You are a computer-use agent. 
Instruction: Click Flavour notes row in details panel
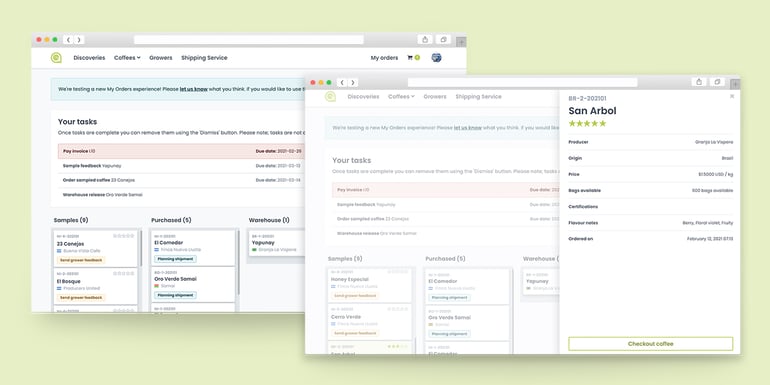click(651, 223)
